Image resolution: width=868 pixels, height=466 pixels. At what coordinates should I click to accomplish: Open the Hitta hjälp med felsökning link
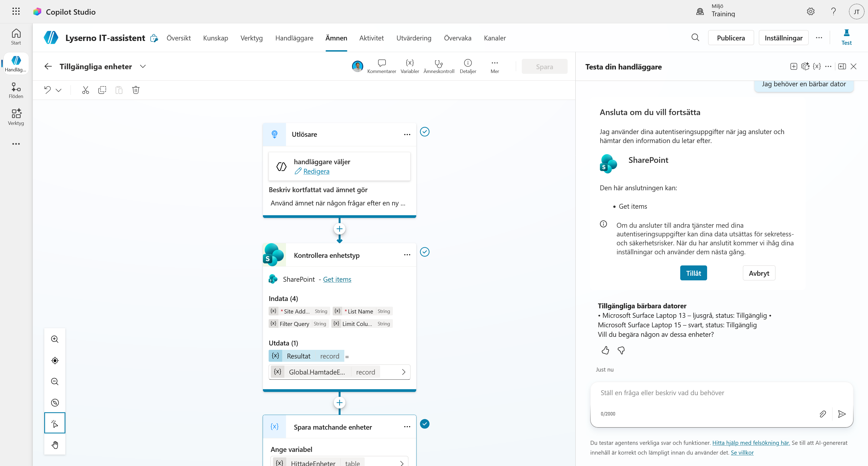coord(751,443)
